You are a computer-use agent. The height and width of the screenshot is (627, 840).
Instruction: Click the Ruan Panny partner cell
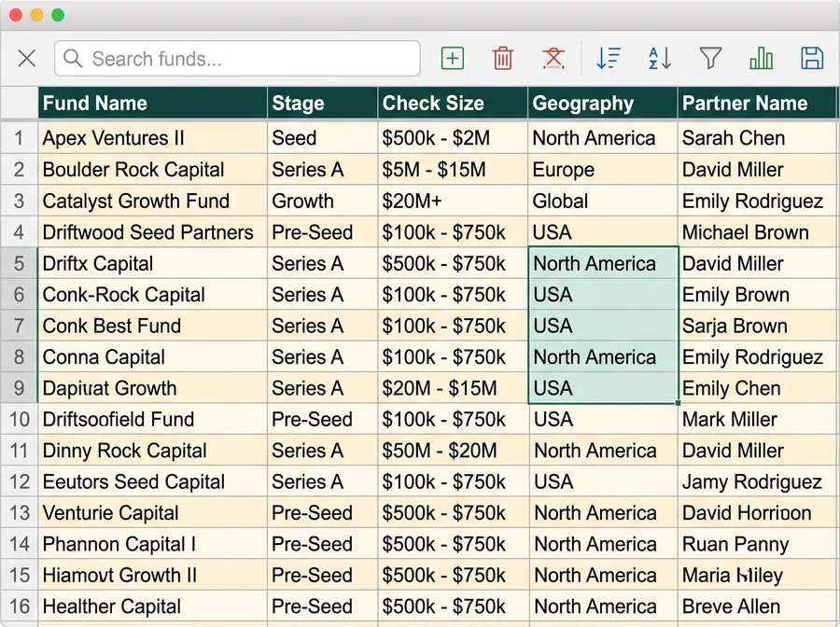(x=757, y=544)
